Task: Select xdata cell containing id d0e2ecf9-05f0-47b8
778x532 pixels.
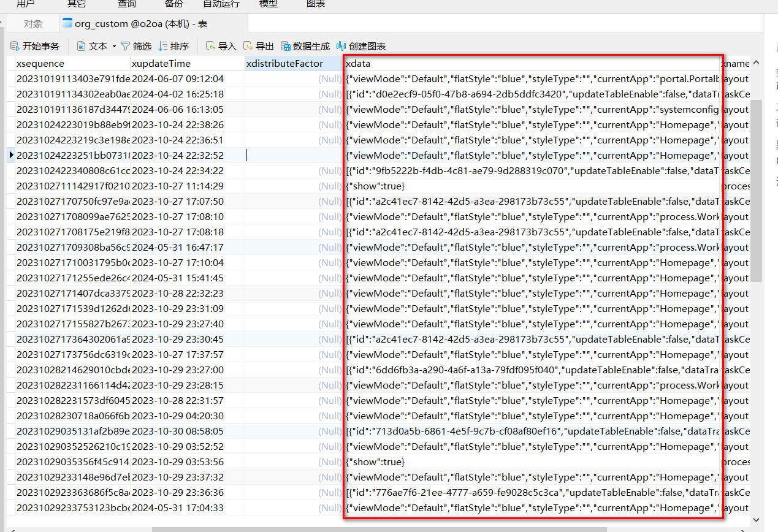Action: tap(532, 94)
